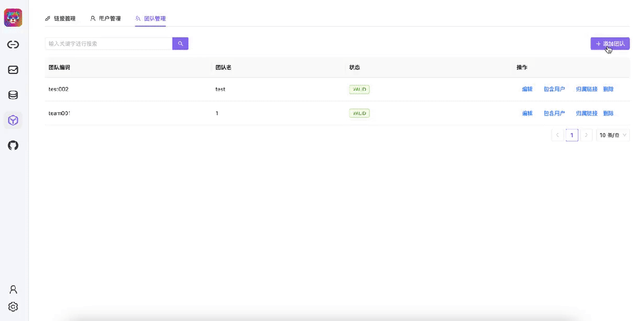
Task: Open the database sidebar icon
Action: pos(13,95)
